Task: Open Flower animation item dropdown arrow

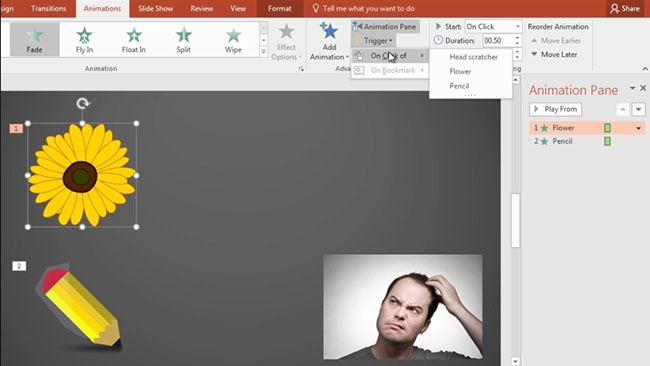Action: [x=638, y=128]
